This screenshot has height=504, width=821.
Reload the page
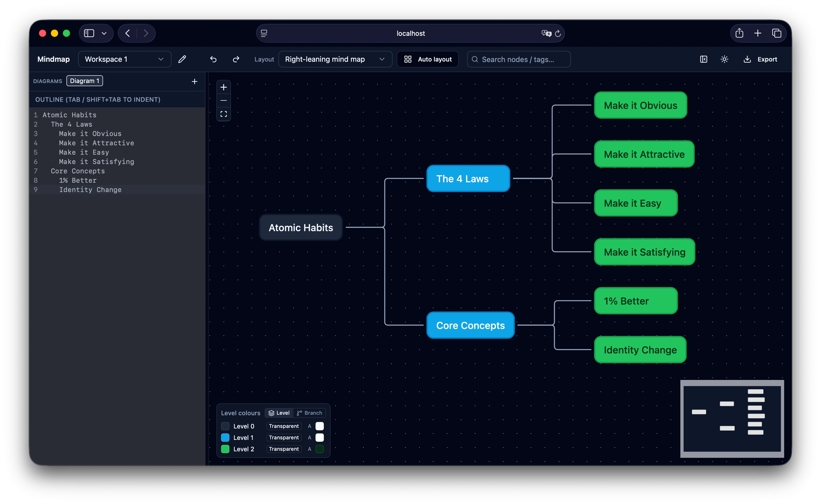(558, 33)
